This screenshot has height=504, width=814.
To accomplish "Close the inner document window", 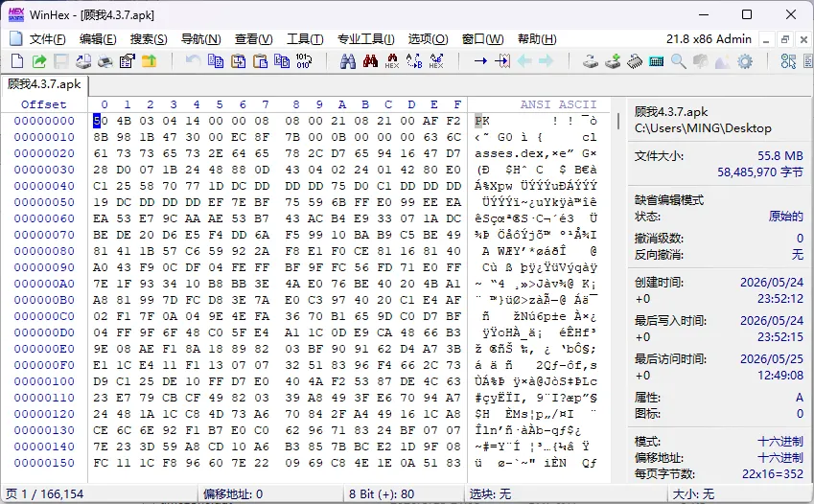I will tap(803, 39).
